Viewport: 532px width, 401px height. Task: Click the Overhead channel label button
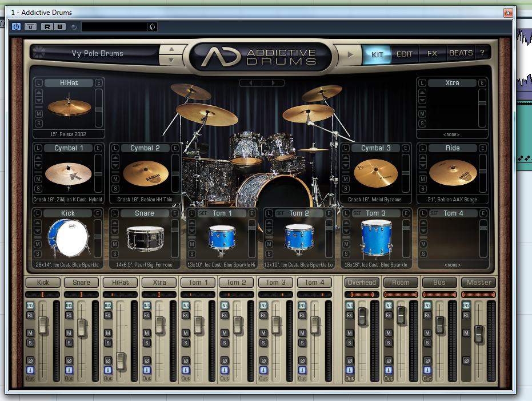pyautogui.click(x=361, y=283)
